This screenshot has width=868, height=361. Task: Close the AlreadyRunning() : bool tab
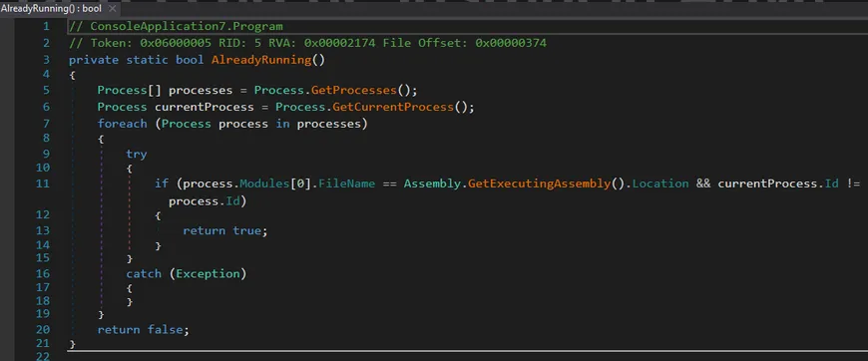tap(112, 9)
